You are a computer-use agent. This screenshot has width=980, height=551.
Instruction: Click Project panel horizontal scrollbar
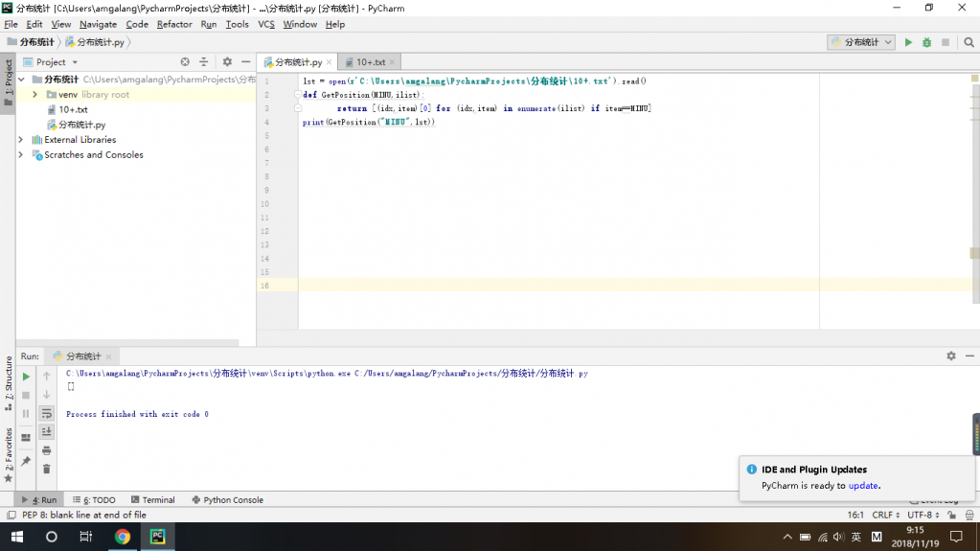tap(127, 343)
